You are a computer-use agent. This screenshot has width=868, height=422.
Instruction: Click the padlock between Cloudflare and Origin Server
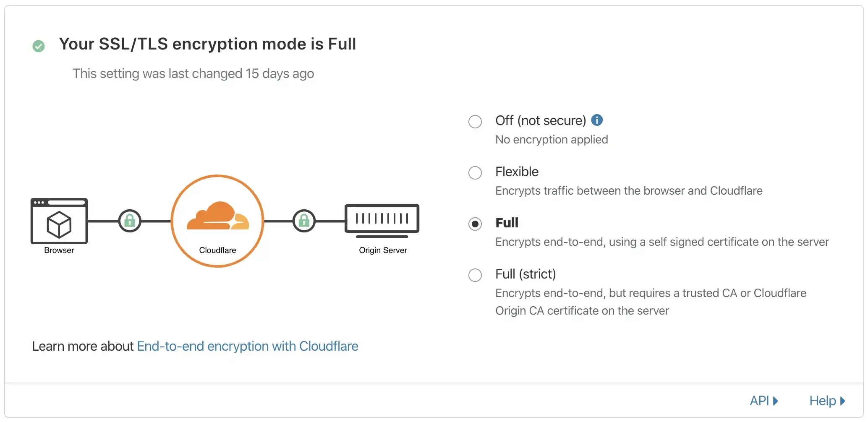(304, 221)
